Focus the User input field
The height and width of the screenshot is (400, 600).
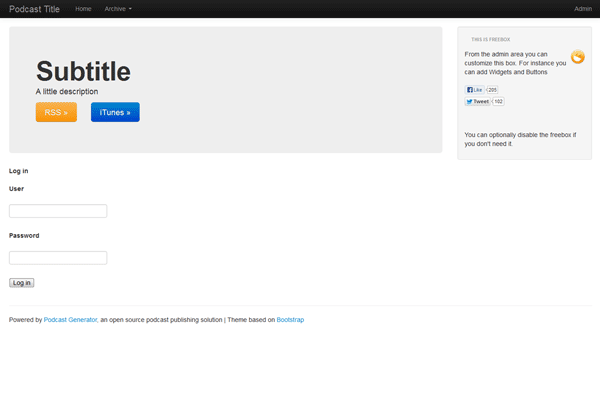(x=58, y=211)
